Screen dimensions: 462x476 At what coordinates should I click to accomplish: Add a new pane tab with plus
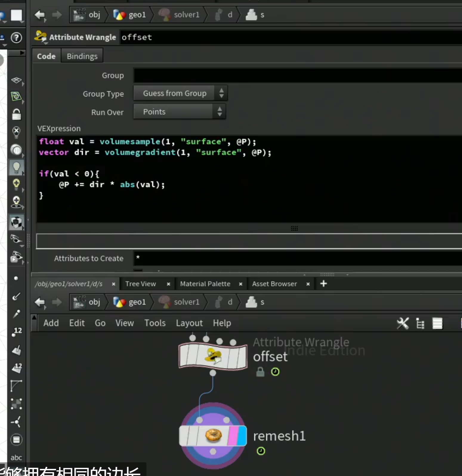(324, 284)
